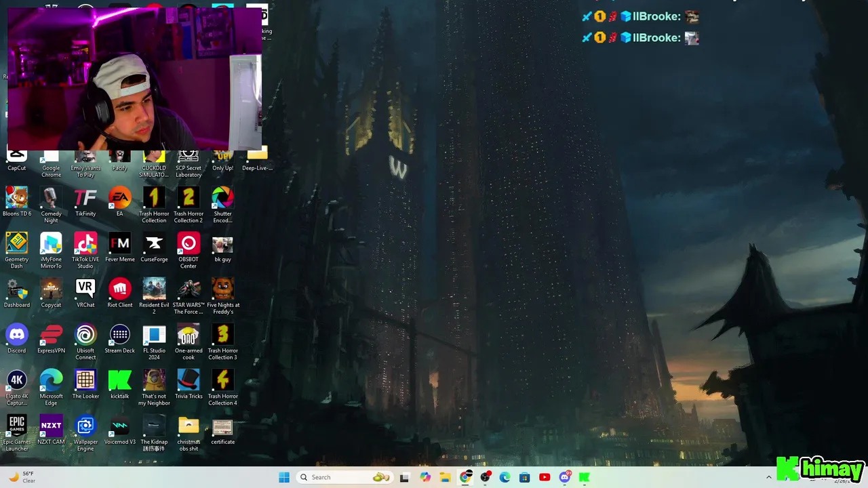Select the One-armed cook icon
The image size is (868, 488).
click(x=189, y=342)
